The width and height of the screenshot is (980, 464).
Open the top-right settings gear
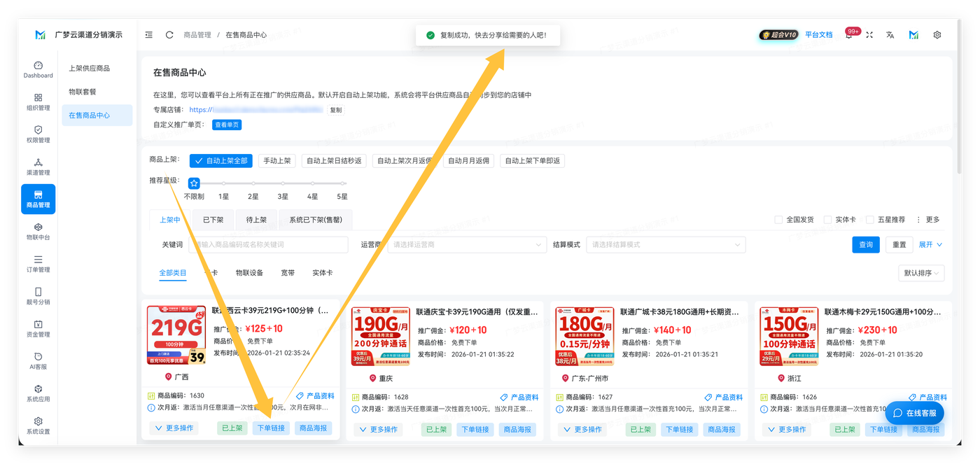point(937,35)
